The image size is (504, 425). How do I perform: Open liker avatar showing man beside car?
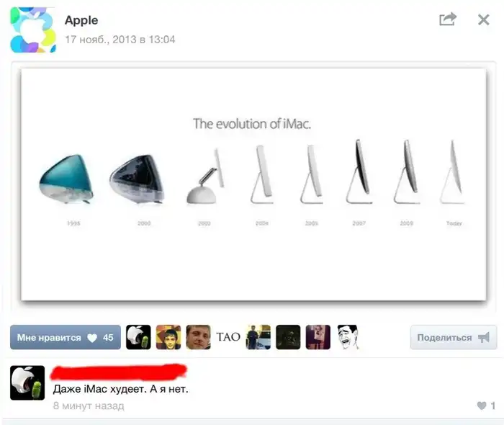[x=258, y=337]
